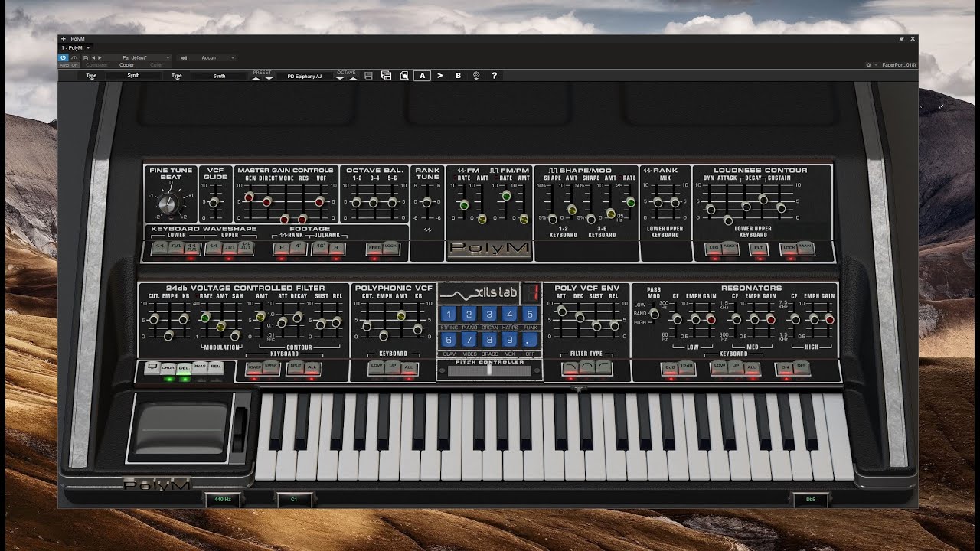Screen dimensions: 980x551
Task: Click the Rank Tune slider handle
Action: pyautogui.click(x=426, y=202)
